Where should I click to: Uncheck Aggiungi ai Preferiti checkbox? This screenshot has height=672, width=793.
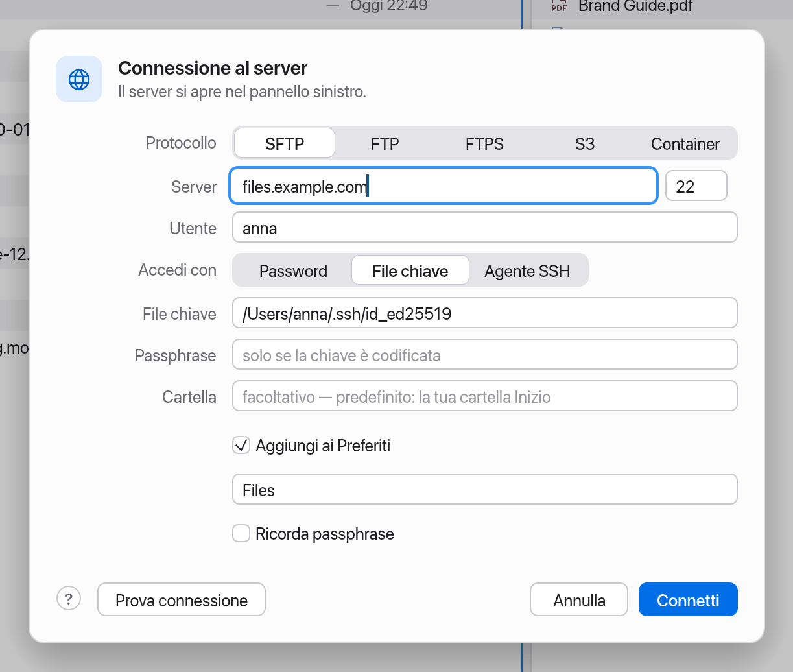coord(241,445)
